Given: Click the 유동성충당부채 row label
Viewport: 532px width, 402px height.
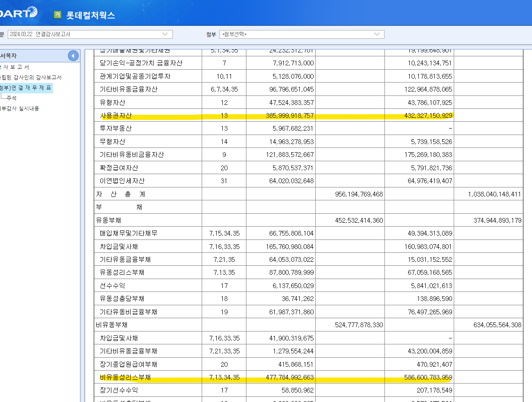Looking at the screenshot, I should (x=122, y=299).
